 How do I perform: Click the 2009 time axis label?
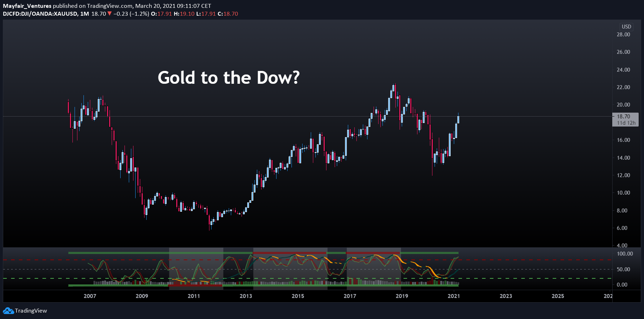pos(142,296)
